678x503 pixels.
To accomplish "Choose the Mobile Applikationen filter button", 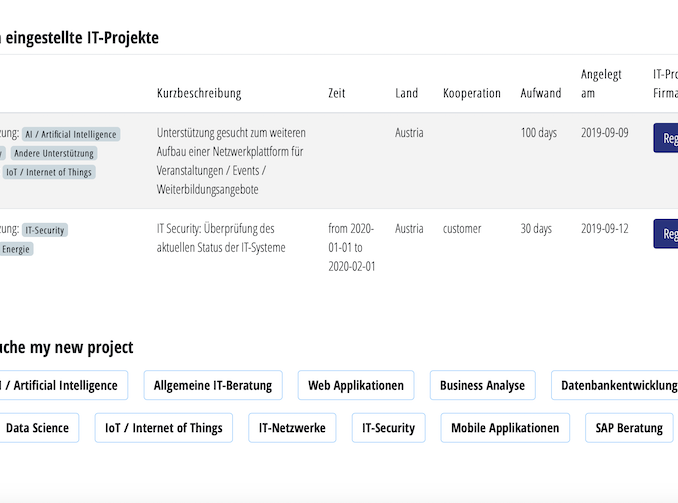I will click(505, 428).
